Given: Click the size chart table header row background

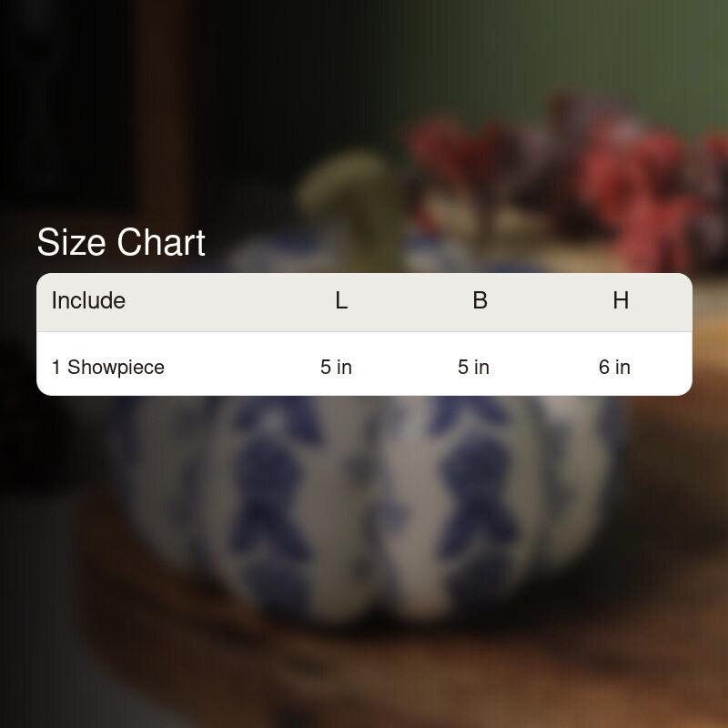Looking at the screenshot, I should (x=365, y=302).
